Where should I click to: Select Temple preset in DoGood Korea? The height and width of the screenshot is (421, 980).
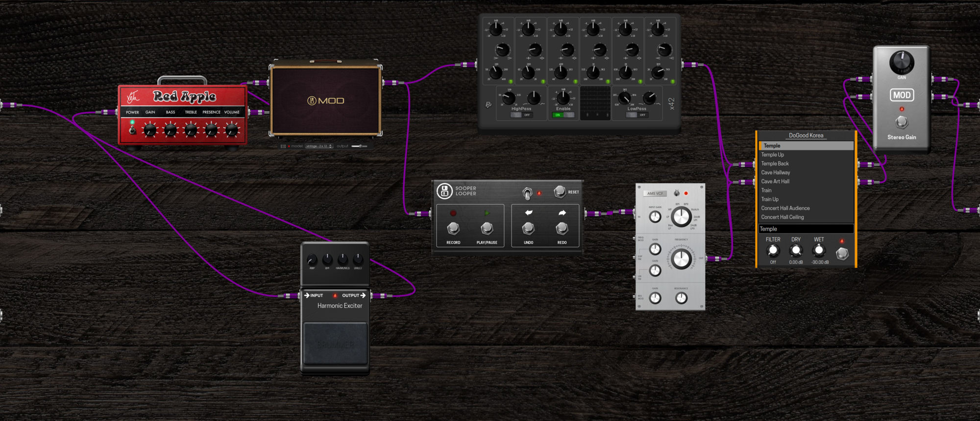coord(806,146)
